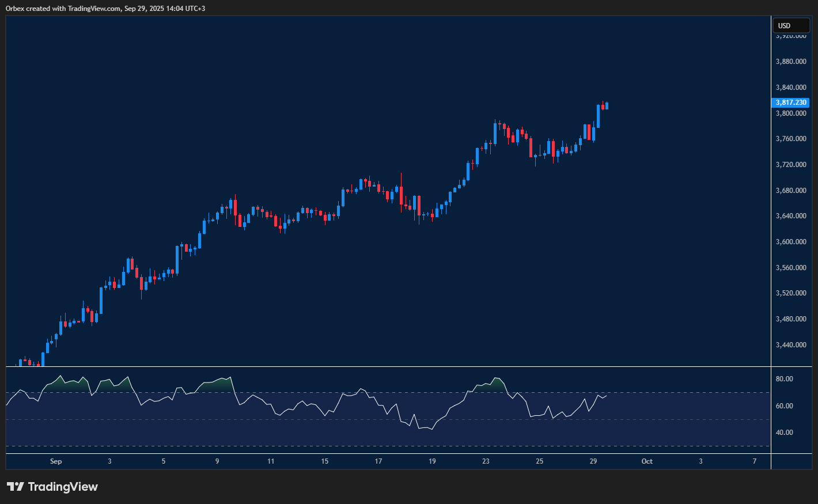Select the Oct date axis label
Screen dimensions: 818x504
[x=647, y=461]
